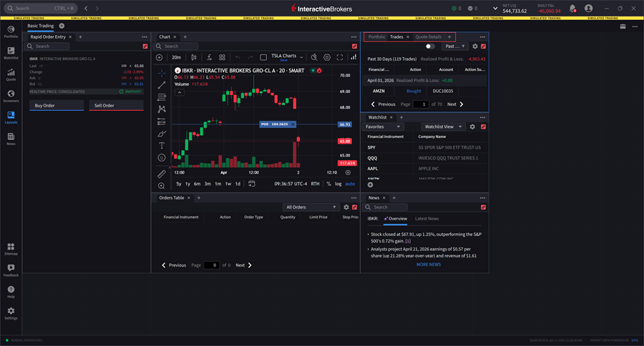Open Screeners from the left sidebar
Screen dimensions: 644x346
pyautogui.click(x=11, y=95)
